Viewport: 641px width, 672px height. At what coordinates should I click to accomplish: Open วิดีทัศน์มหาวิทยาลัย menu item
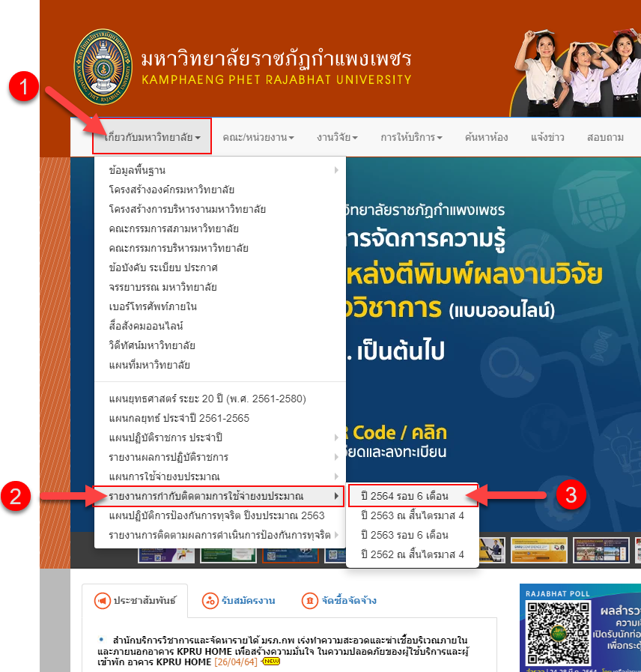pos(220,345)
